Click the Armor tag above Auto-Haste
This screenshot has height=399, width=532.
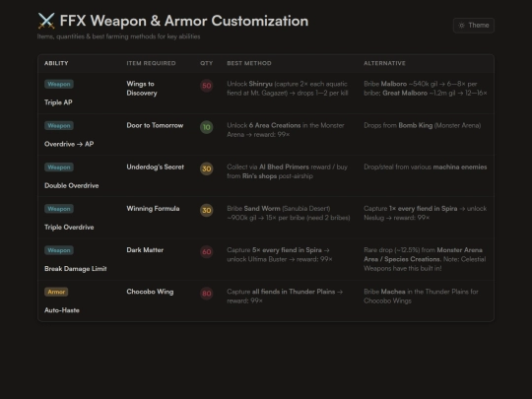pyautogui.click(x=56, y=292)
